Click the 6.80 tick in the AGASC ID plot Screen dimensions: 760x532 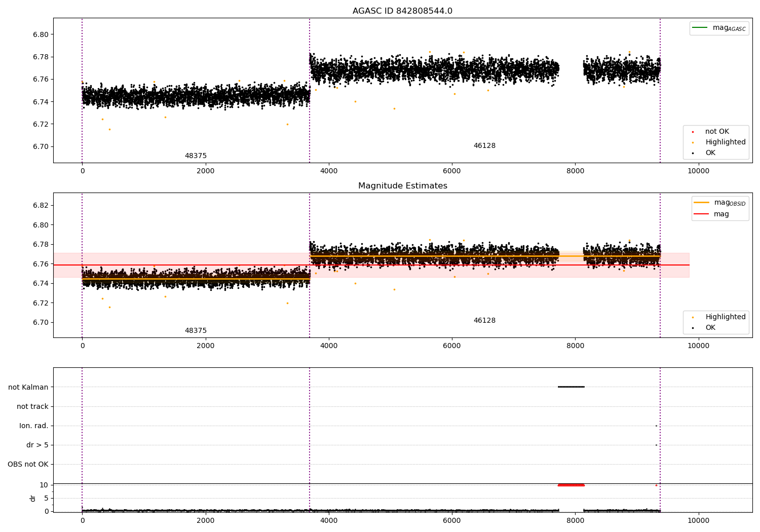click(x=41, y=34)
